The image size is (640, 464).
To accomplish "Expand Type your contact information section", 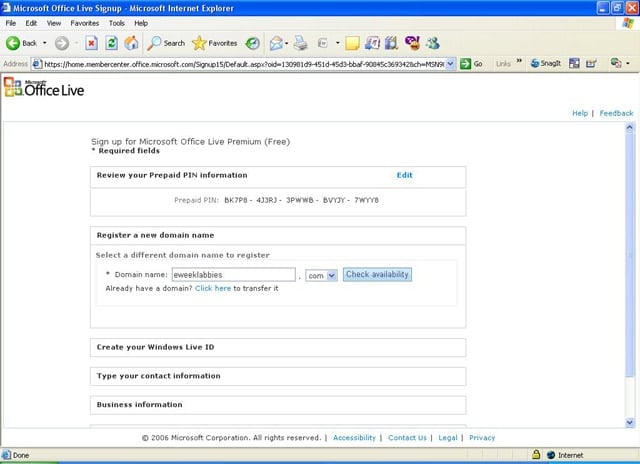I will 278,376.
